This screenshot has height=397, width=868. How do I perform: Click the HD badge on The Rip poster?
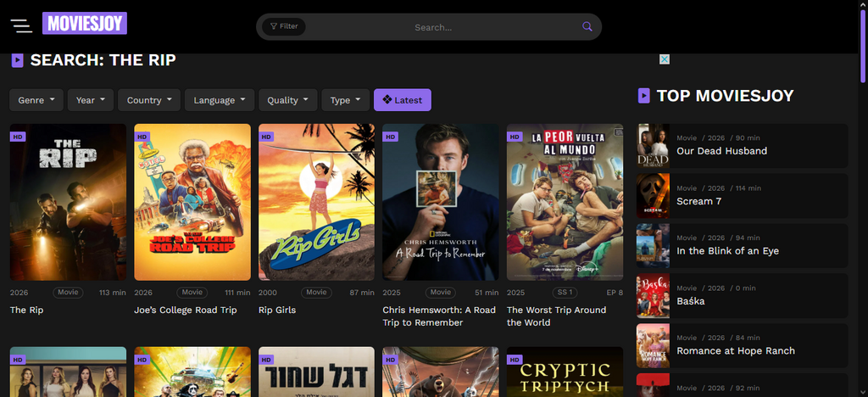[18, 136]
